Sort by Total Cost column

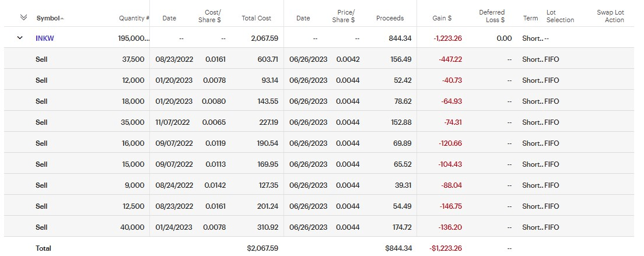257,18
